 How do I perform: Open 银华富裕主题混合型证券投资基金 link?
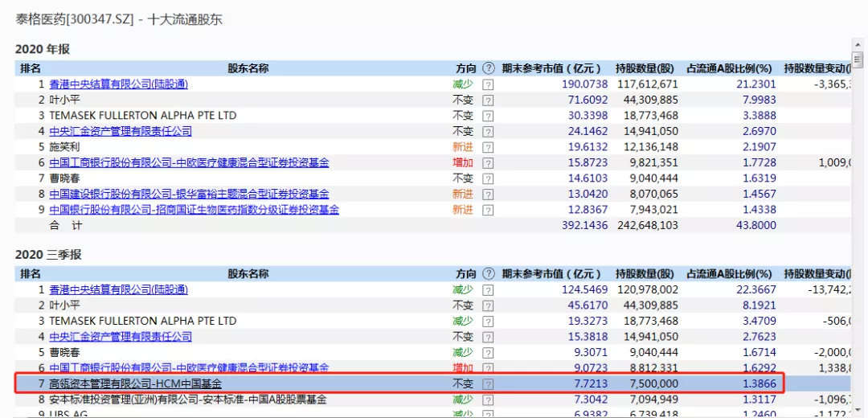[x=190, y=195]
